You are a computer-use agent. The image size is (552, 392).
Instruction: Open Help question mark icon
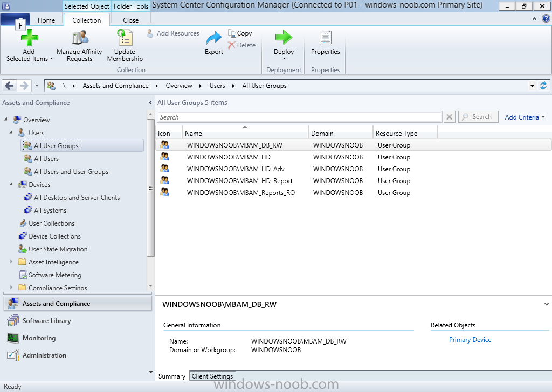pyautogui.click(x=546, y=18)
